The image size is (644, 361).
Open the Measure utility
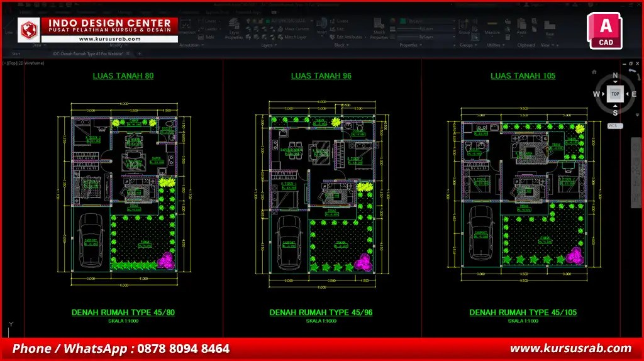pos(492,26)
